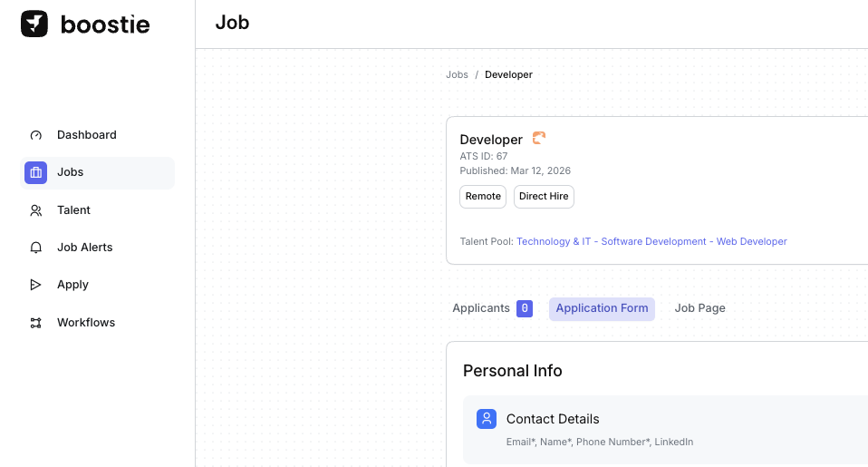
Task: Switch to the Applicants tab
Action: click(481, 308)
